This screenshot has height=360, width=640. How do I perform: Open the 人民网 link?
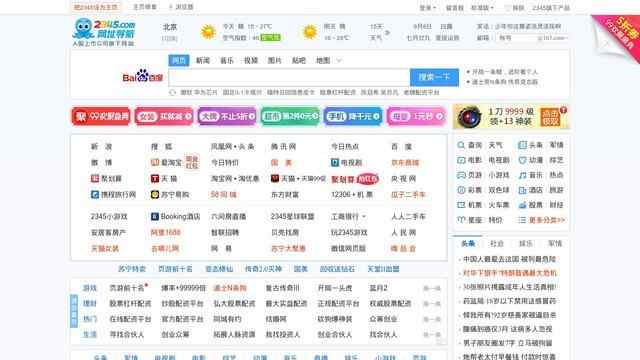click(403, 232)
